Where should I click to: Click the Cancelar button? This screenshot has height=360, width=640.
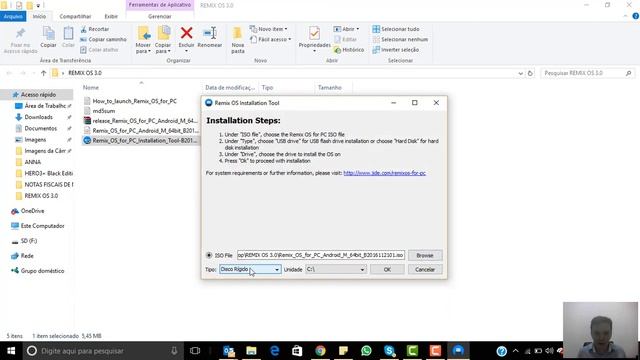425,269
